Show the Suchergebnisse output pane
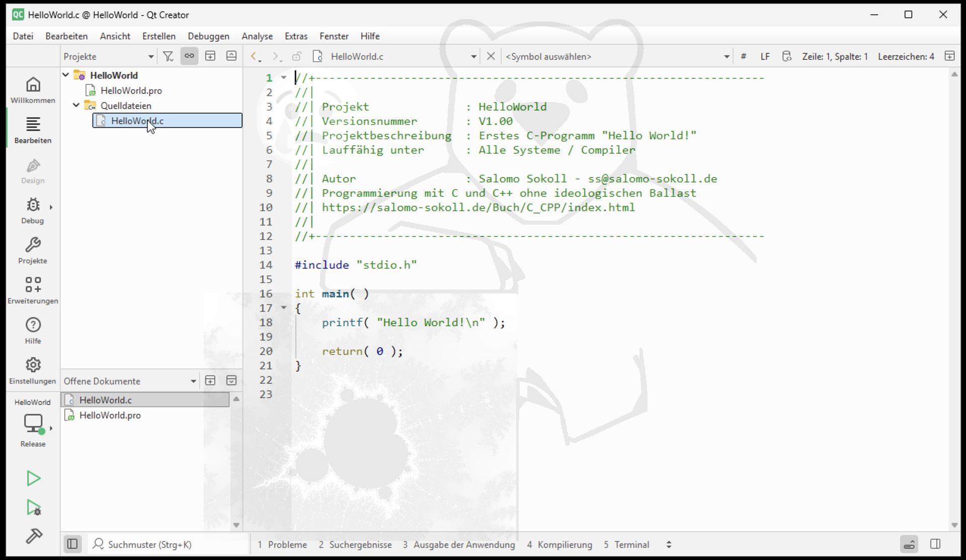This screenshot has width=966, height=560. [x=355, y=544]
